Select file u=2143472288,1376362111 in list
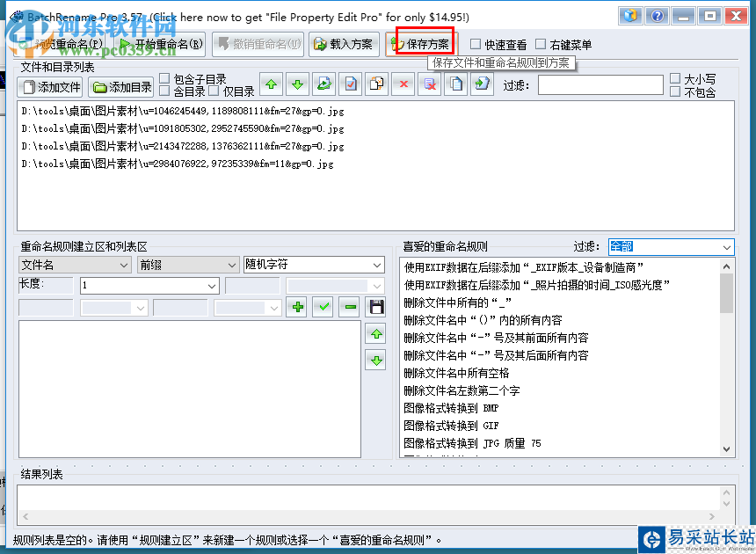 click(183, 146)
